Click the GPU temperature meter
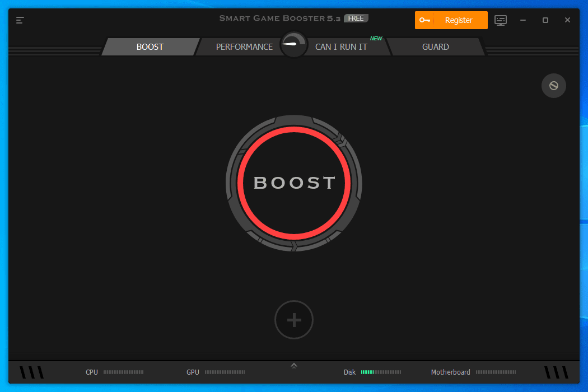Viewport: 588px width, 392px height. point(225,372)
